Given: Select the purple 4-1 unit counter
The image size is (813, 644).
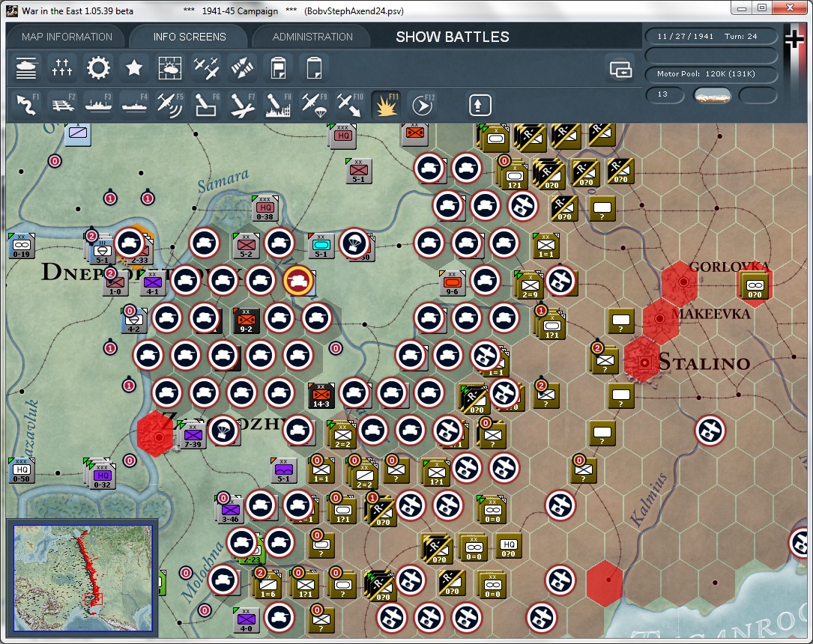Looking at the screenshot, I should (x=152, y=283).
